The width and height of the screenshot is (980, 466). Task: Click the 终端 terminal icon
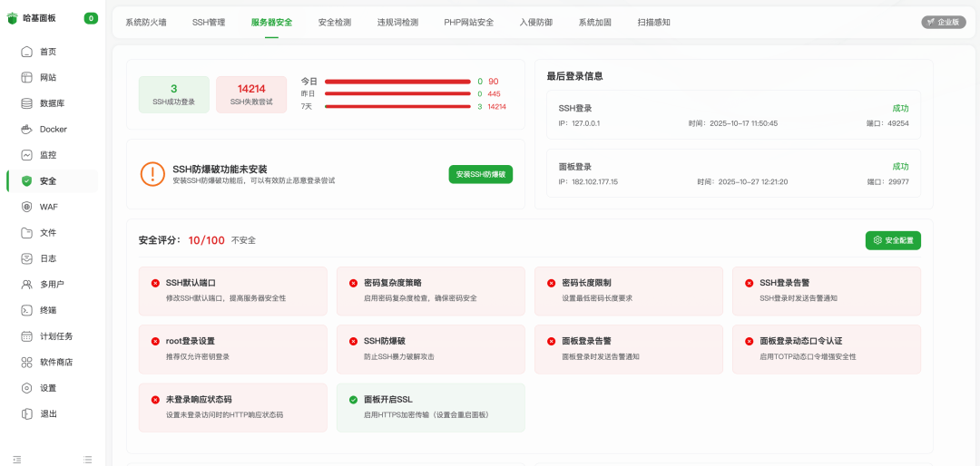[27, 310]
